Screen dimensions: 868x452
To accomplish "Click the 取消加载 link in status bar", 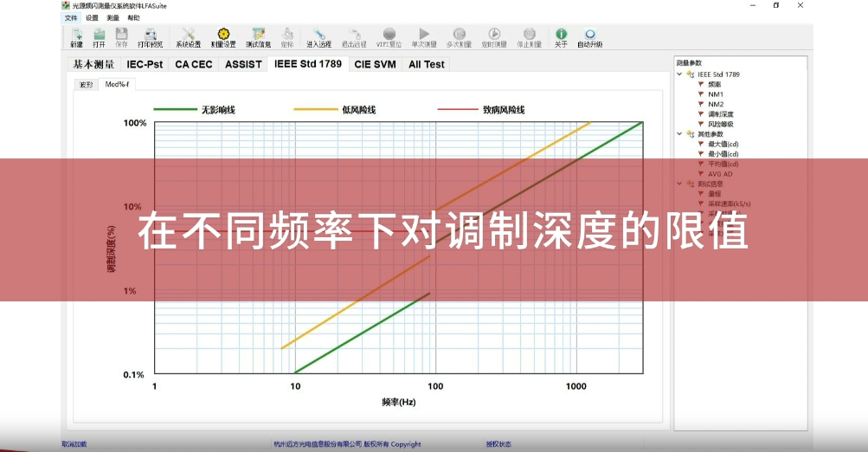I will click(74, 444).
